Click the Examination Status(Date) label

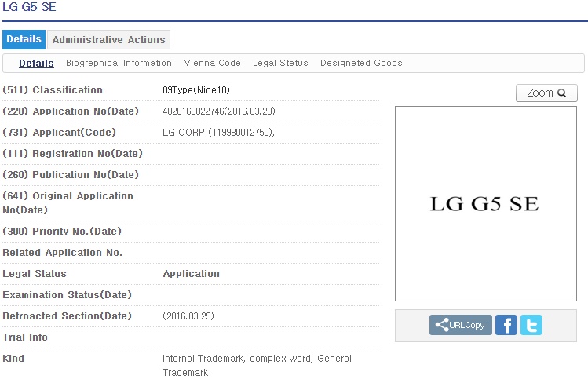click(68, 295)
